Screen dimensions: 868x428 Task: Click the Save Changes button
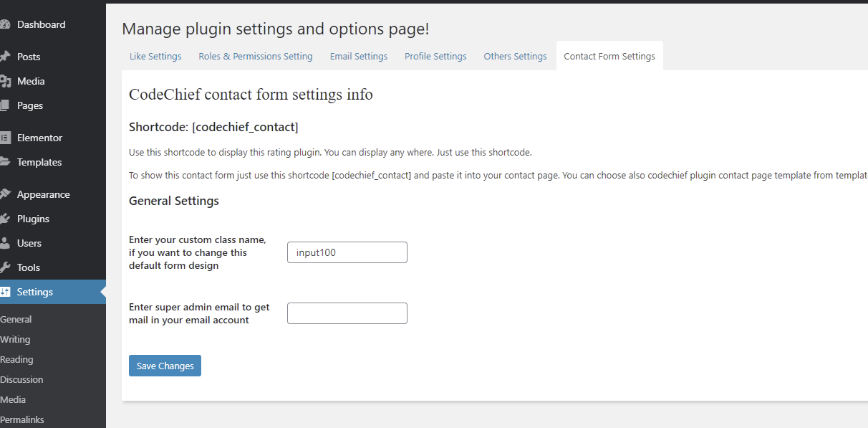pos(165,366)
